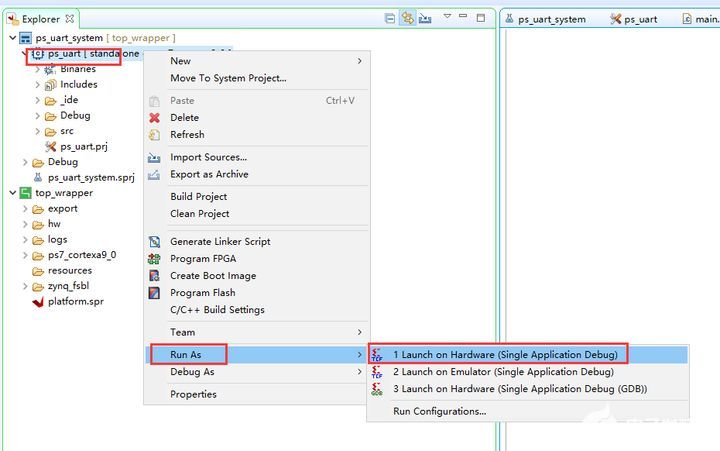This screenshot has width=720, height=451.
Task: Open Properties from context menu
Action: pos(257,394)
